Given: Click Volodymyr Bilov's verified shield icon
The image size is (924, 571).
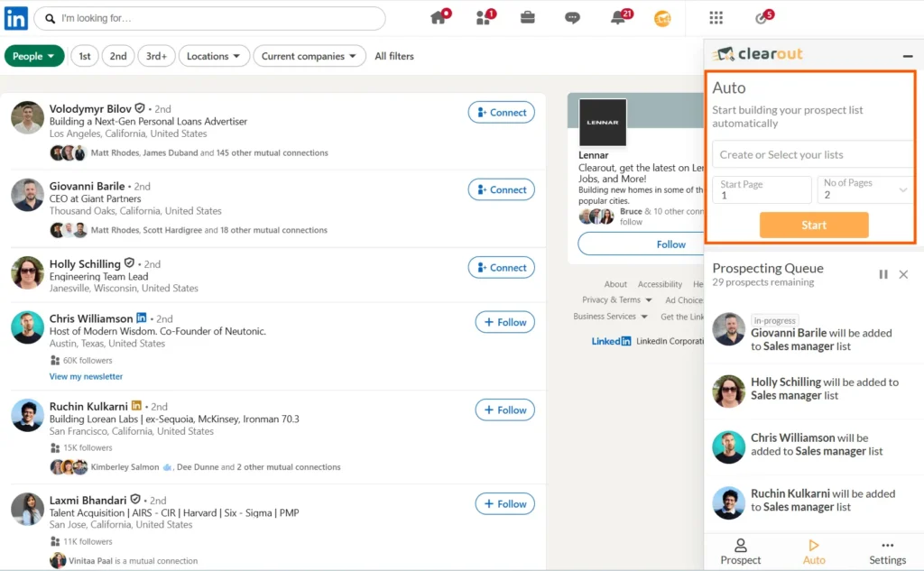Looking at the screenshot, I should 140,108.
